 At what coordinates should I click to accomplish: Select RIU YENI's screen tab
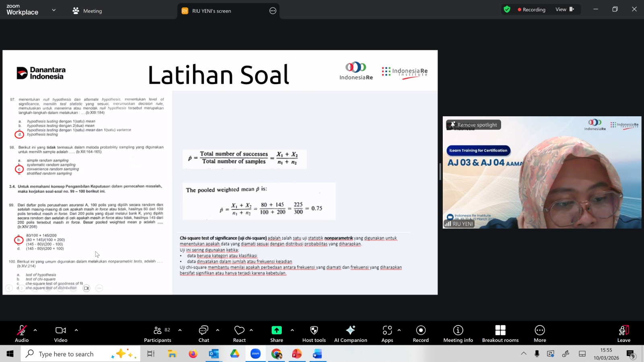(x=211, y=11)
